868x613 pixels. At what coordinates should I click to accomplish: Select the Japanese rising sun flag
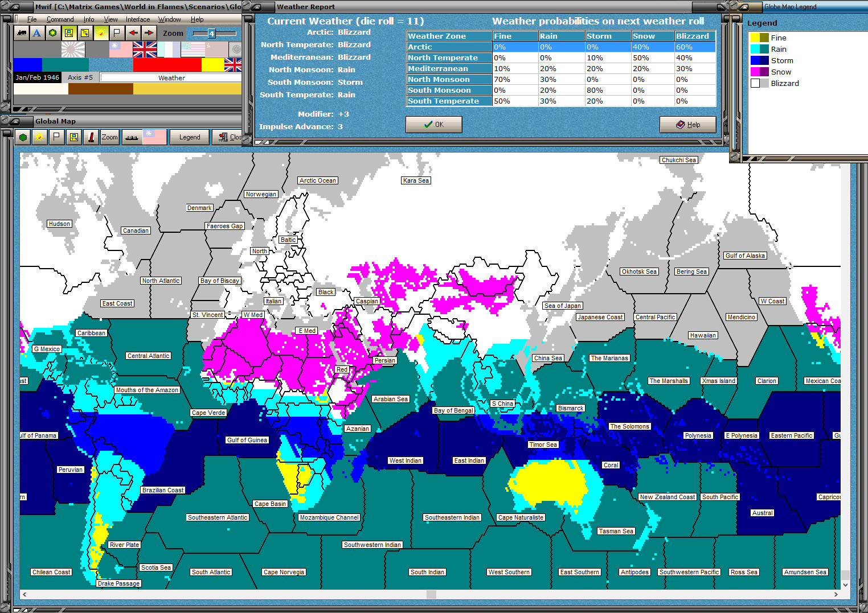pos(73,50)
